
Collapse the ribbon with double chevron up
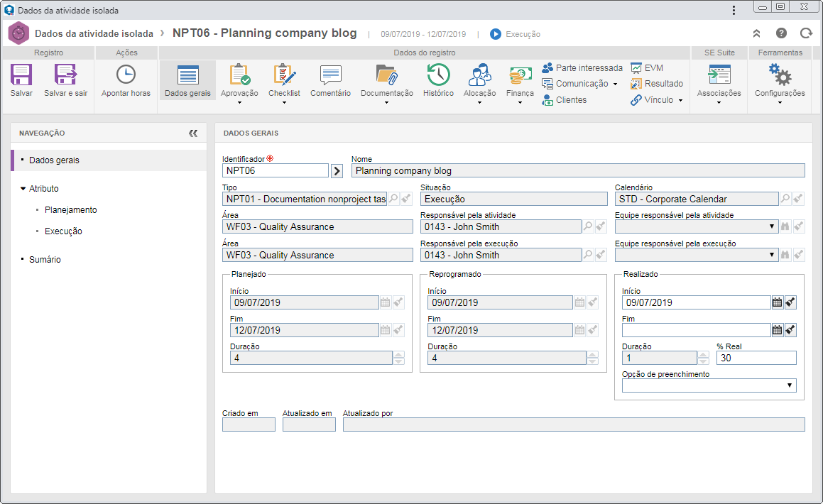point(756,33)
